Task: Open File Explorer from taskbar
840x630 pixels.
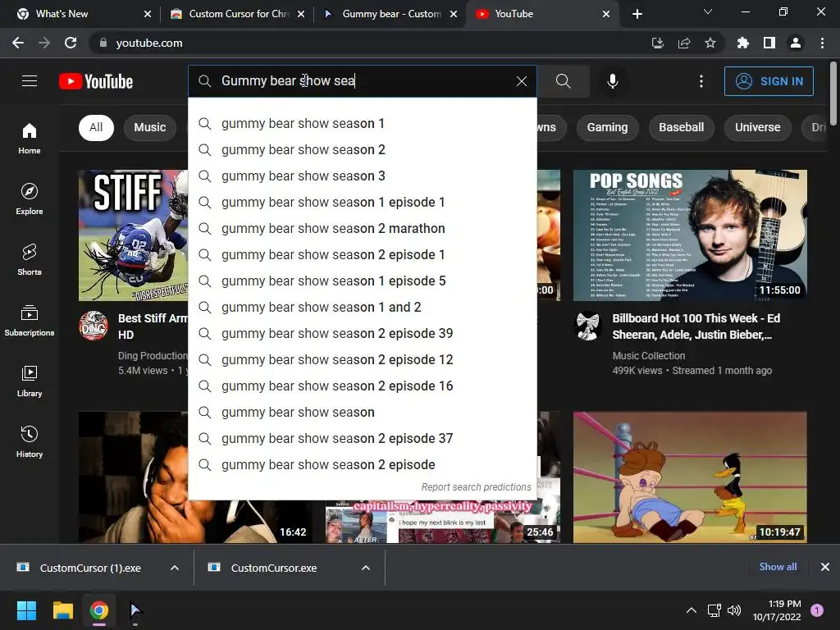Action: (62, 610)
